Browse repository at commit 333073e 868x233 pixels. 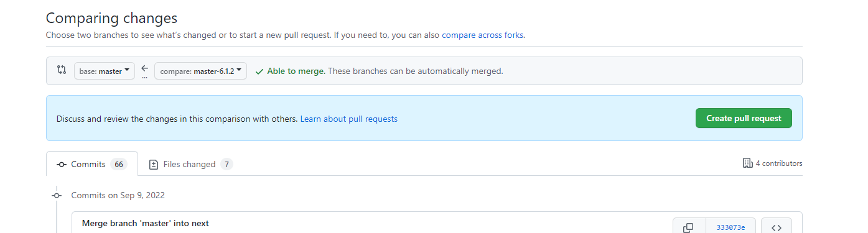pos(776,227)
